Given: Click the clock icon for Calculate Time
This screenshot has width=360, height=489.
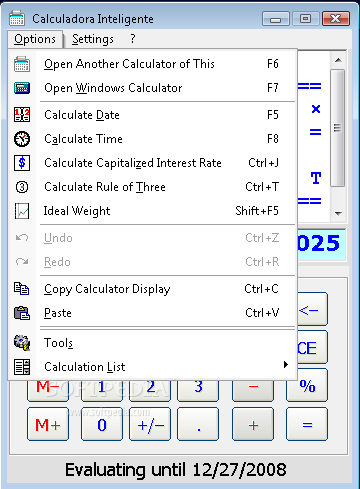Looking at the screenshot, I should [22, 139].
